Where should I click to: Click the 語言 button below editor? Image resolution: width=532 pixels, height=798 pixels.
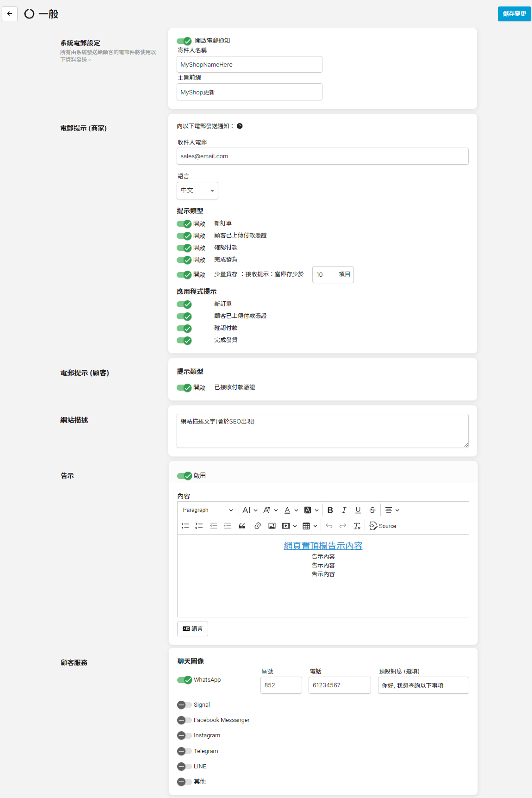(x=192, y=629)
